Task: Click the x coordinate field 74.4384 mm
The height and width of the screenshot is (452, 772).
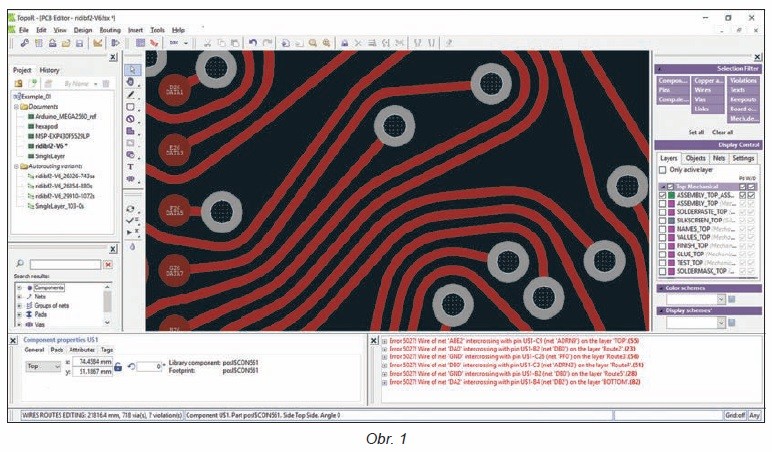Action: pyautogui.click(x=92, y=362)
